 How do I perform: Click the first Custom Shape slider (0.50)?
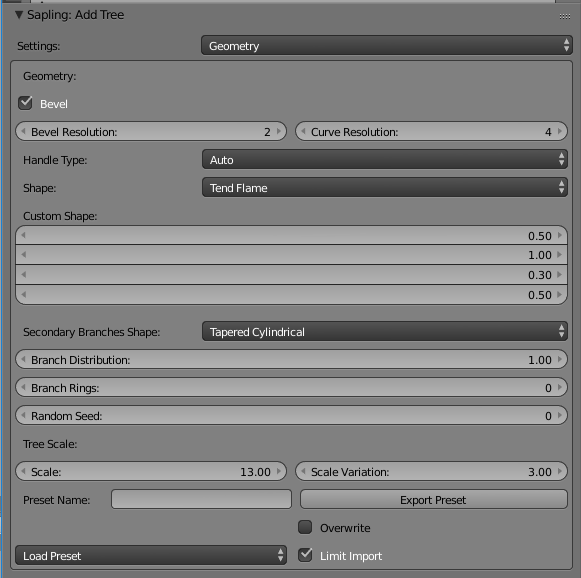click(291, 235)
